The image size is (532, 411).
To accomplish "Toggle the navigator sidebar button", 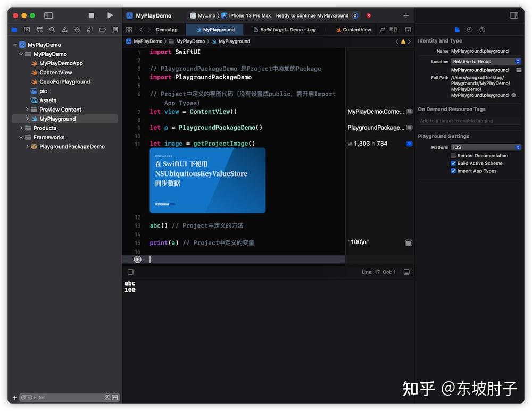I will [48, 15].
